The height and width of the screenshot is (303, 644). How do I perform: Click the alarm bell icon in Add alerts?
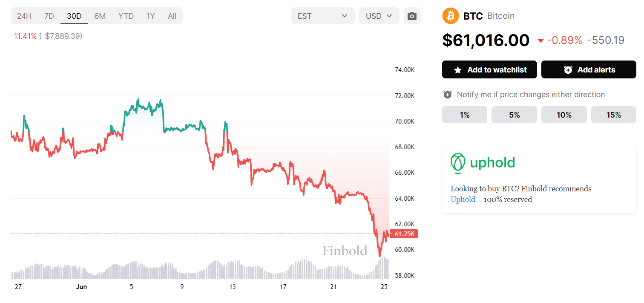(x=568, y=69)
